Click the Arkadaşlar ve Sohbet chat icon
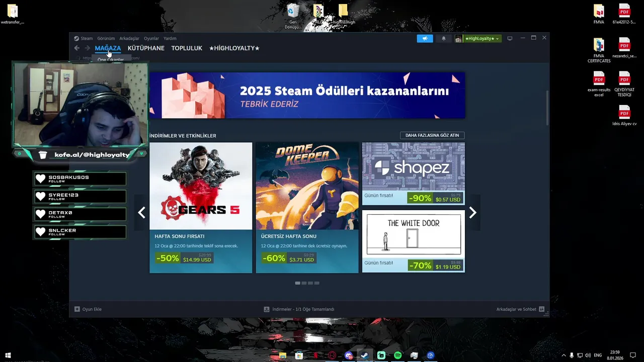644x362 pixels. (541, 309)
